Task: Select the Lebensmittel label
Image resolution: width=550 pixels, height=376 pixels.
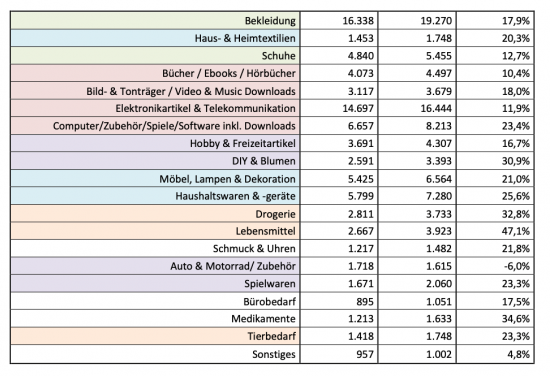Action: tap(266, 231)
